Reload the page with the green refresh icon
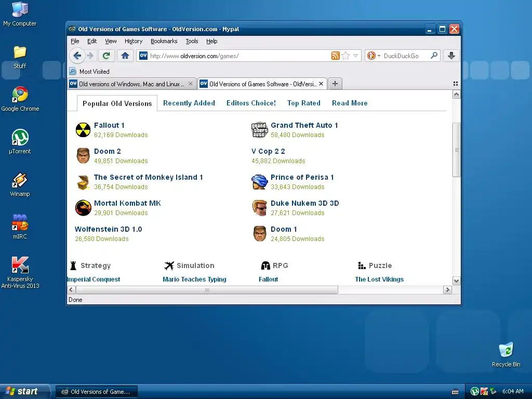532x399 pixels. click(106, 56)
